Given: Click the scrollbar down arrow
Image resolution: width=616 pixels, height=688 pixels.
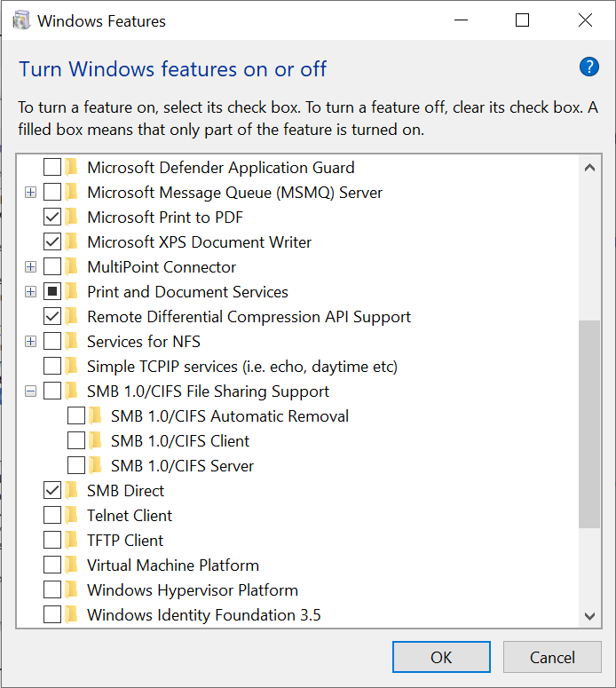Looking at the screenshot, I should [589, 616].
